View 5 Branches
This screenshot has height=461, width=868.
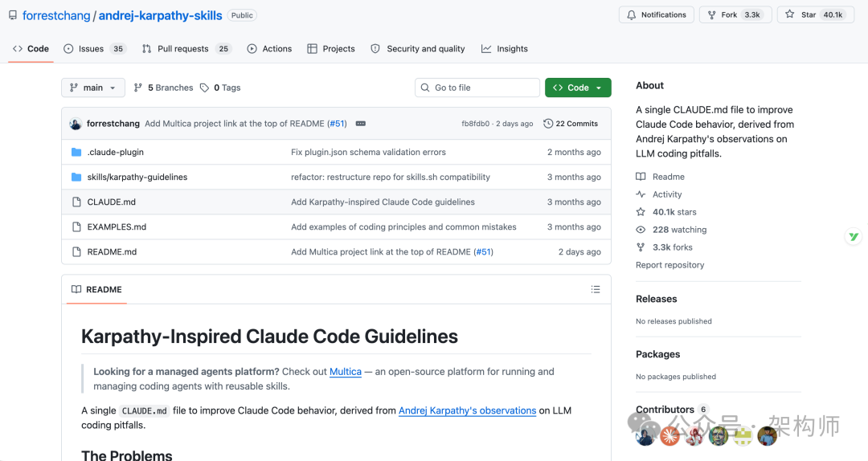pyautogui.click(x=164, y=88)
